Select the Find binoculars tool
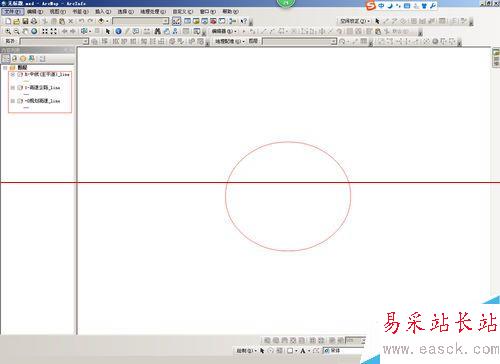Screen dimensions: 500x364 tap(157, 31)
